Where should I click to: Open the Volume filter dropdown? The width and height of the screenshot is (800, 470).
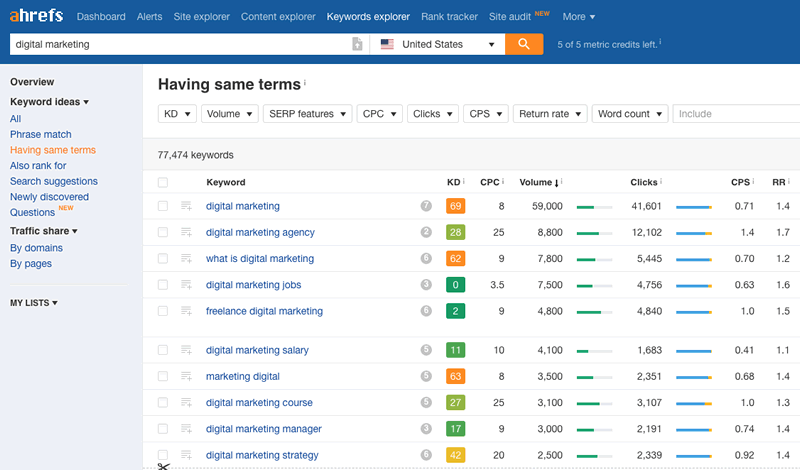230,114
